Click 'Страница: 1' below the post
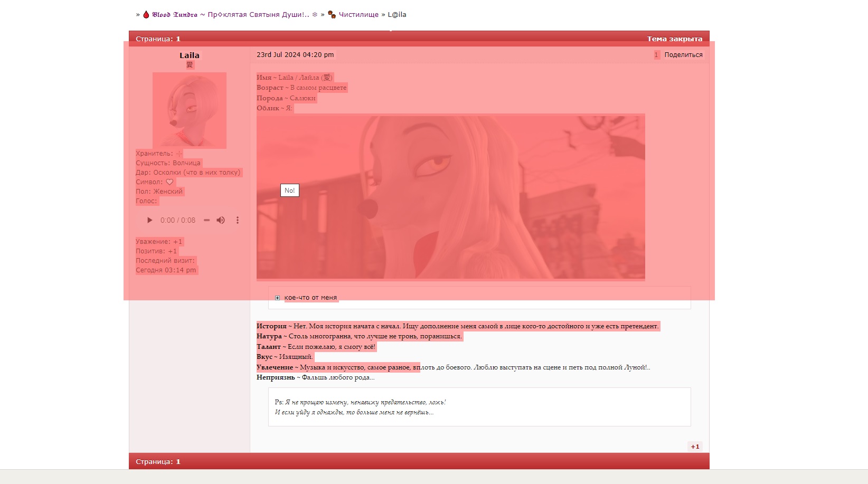This screenshot has height=484, width=868. [x=158, y=462]
